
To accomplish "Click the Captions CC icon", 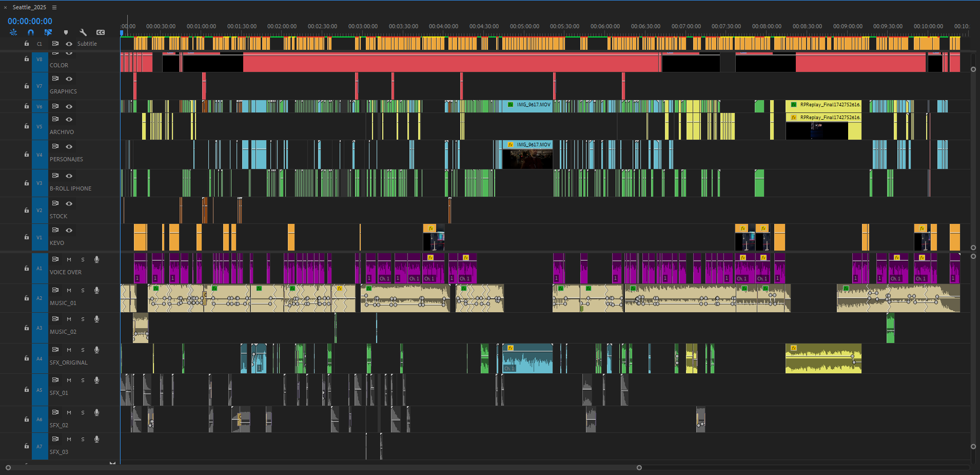I will [x=101, y=32].
